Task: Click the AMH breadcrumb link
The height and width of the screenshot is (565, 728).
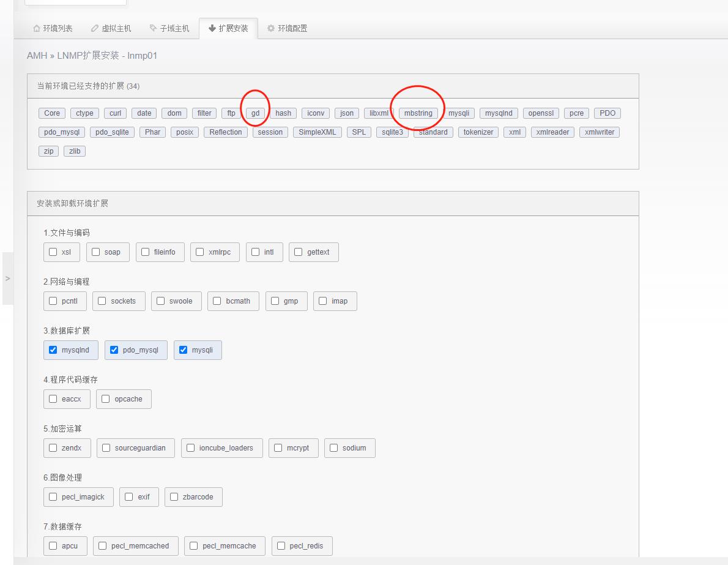Action: (37, 56)
